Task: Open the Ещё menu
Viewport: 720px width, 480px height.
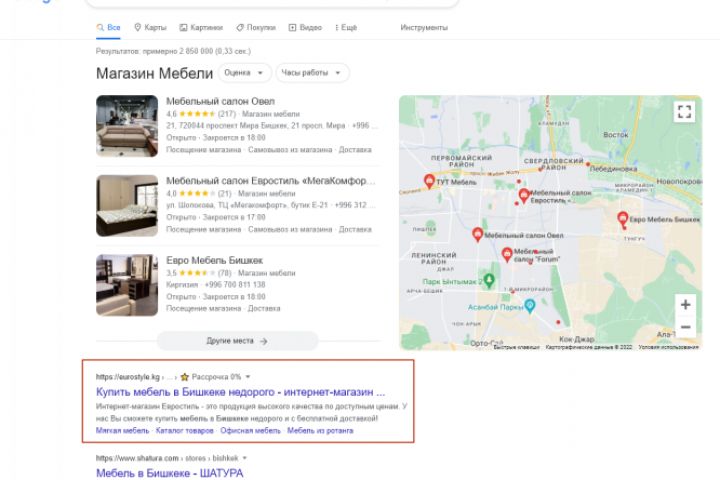Action: pyautogui.click(x=346, y=28)
